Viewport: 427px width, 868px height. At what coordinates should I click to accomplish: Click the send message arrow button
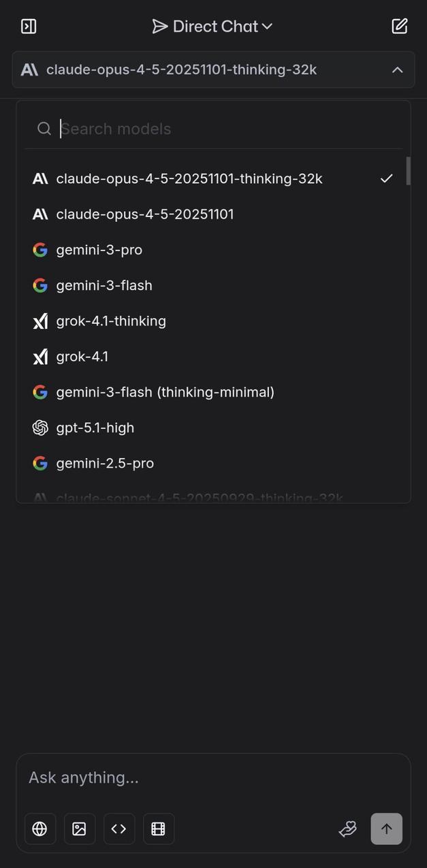(x=386, y=829)
